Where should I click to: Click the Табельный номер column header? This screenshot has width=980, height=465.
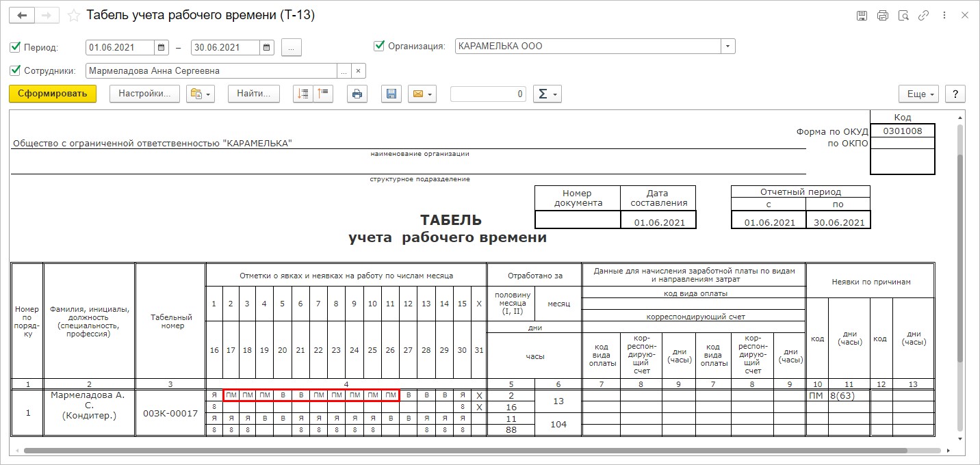(x=170, y=321)
